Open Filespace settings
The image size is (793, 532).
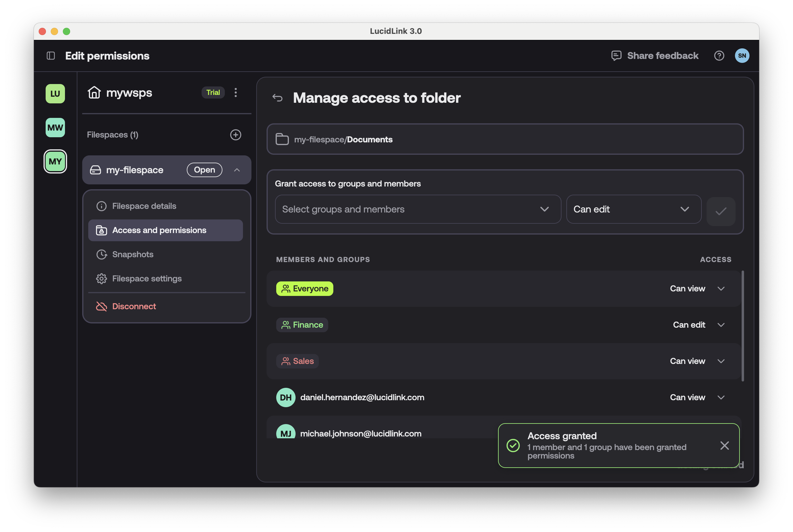click(x=166, y=279)
